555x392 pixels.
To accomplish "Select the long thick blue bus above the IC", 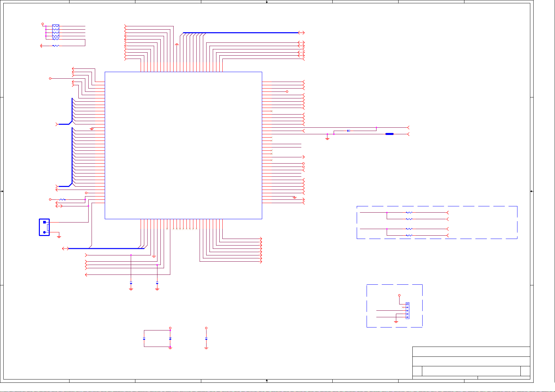I will (240, 33).
